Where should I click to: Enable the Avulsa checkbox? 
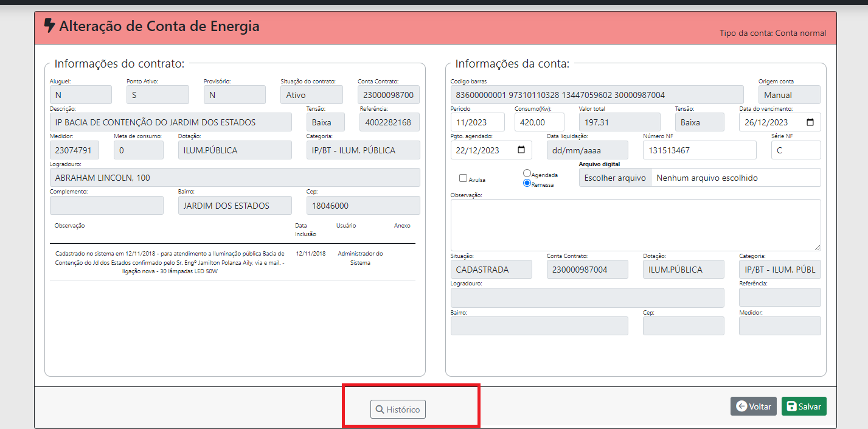tap(463, 178)
